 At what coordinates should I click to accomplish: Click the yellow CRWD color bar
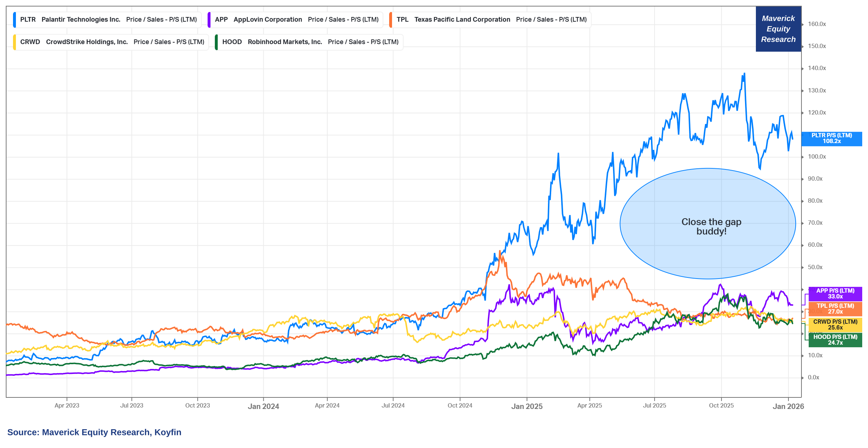[x=14, y=42]
